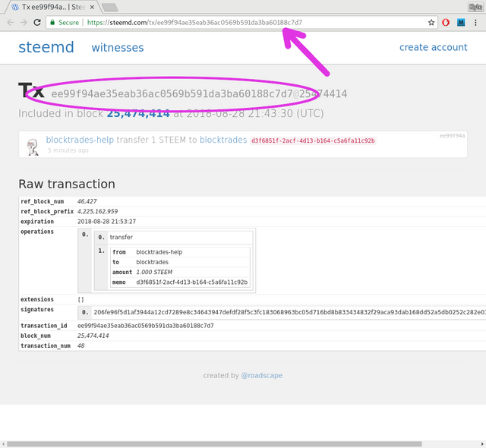Click the blocktrades-help avatar thumbnail
The width and height of the screenshot is (486, 448).
32,147
